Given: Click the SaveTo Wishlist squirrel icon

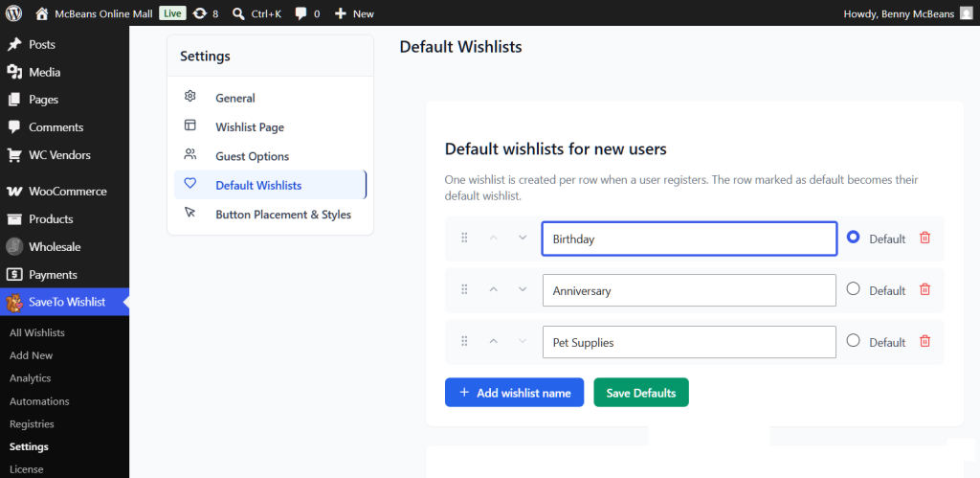Looking at the screenshot, I should pyautogui.click(x=14, y=302).
